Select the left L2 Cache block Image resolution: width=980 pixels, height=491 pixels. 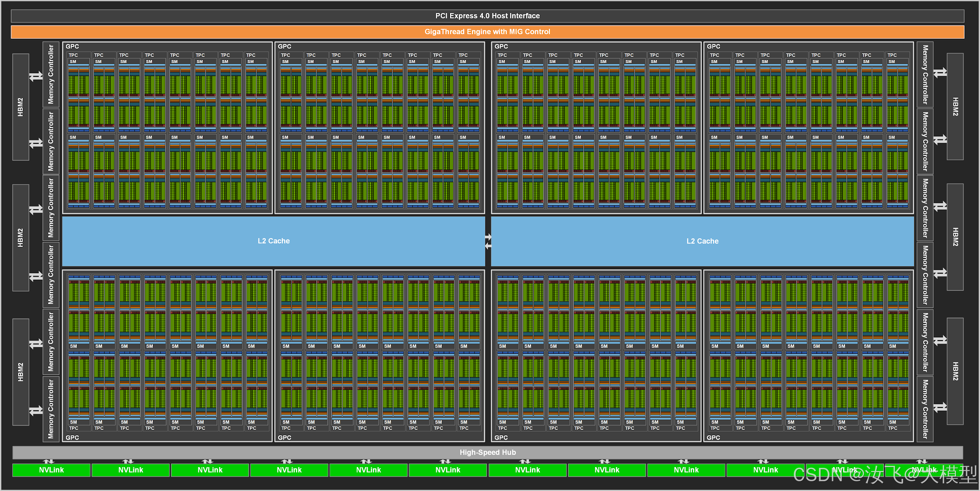tap(274, 241)
